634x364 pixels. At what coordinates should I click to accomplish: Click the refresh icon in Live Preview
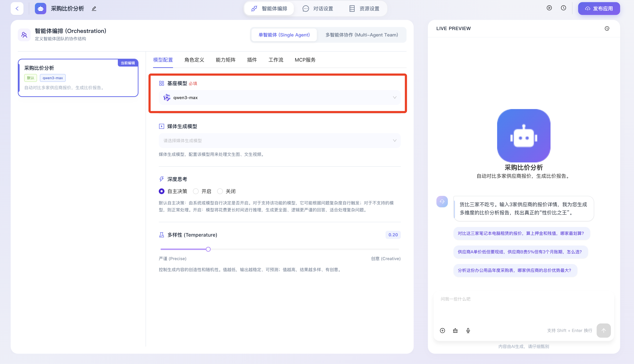607,28
